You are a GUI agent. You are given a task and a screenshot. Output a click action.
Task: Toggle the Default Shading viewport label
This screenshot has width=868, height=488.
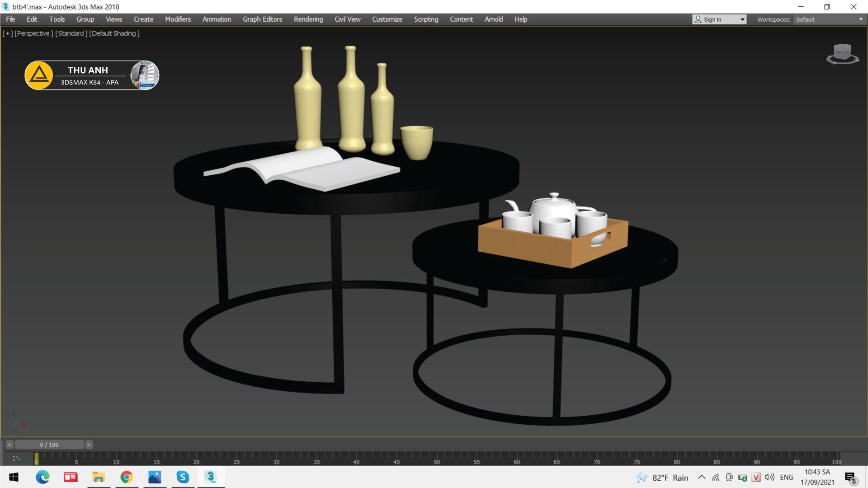(x=114, y=33)
